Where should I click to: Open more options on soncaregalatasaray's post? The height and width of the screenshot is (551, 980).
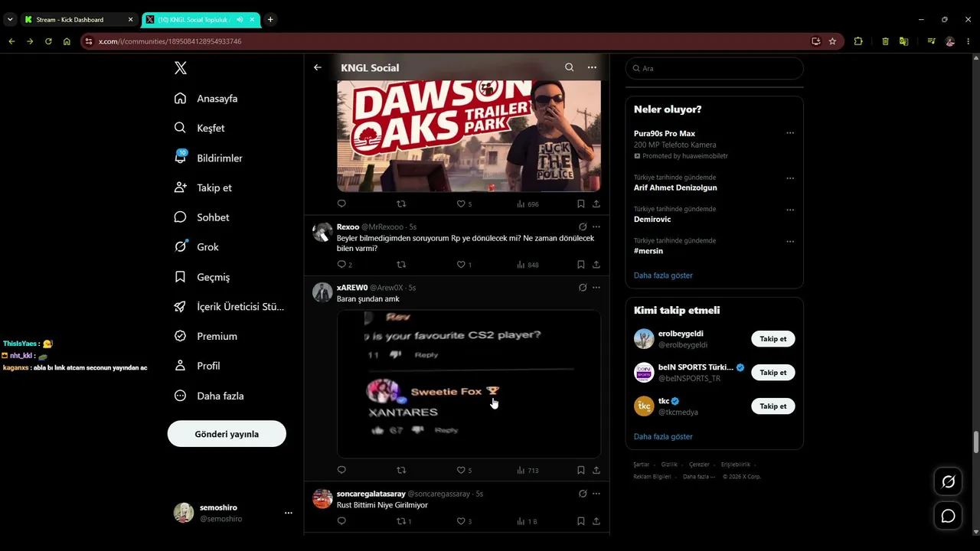[x=596, y=494]
